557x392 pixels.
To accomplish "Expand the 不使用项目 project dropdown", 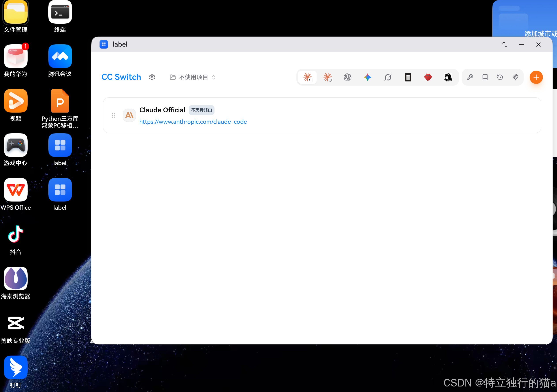I will 193,77.
